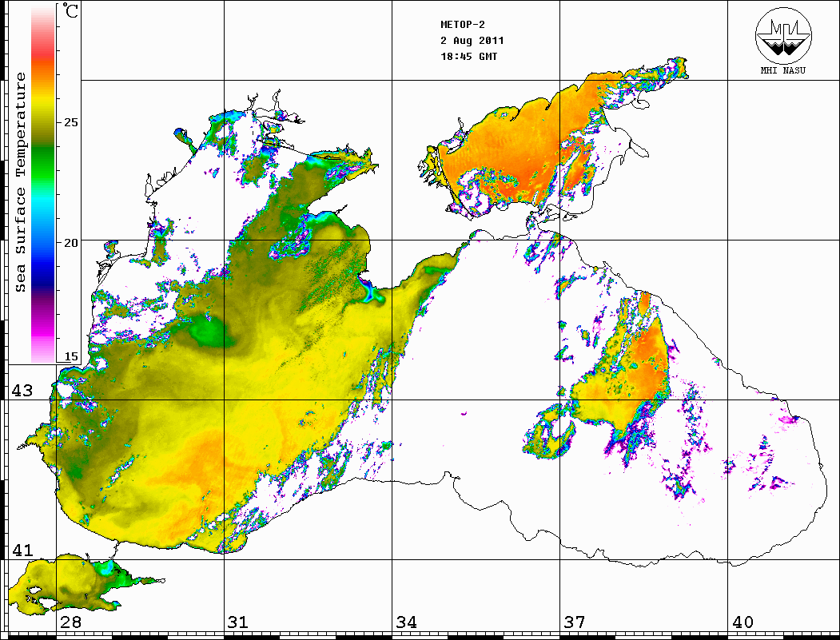Image resolution: width=840 pixels, height=640 pixels.
Task: Click longitude label 28
Action: pyautogui.click(x=70, y=622)
